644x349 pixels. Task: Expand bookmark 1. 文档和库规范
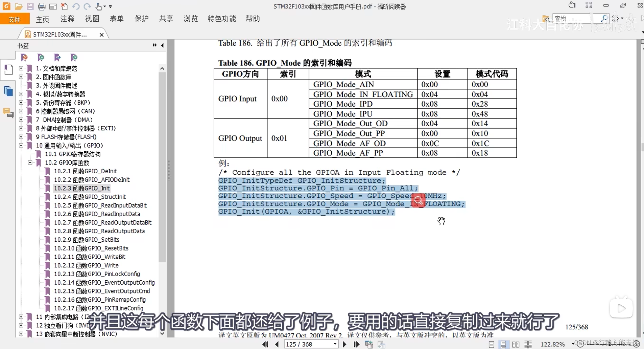[x=21, y=68]
